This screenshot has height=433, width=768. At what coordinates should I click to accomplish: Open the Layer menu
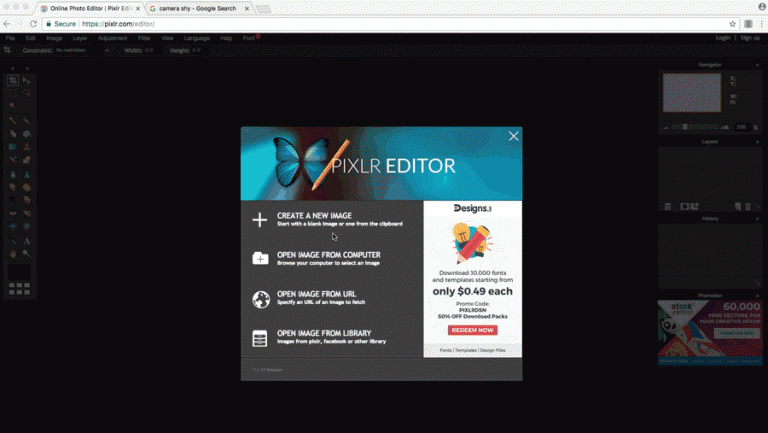[x=80, y=38]
